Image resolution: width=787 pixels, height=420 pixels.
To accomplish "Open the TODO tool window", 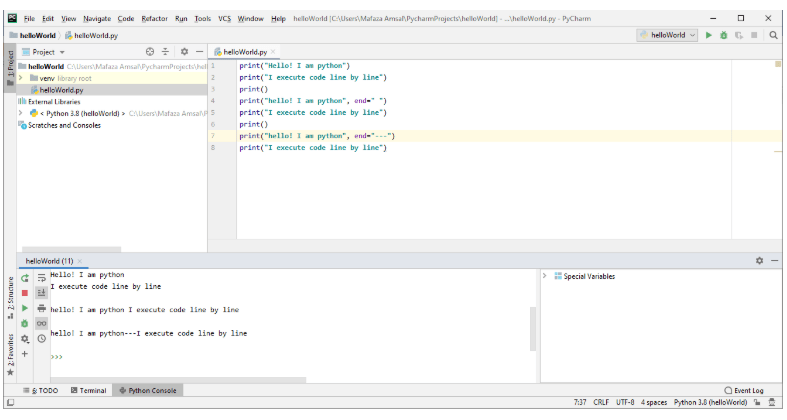I will click(x=41, y=390).
